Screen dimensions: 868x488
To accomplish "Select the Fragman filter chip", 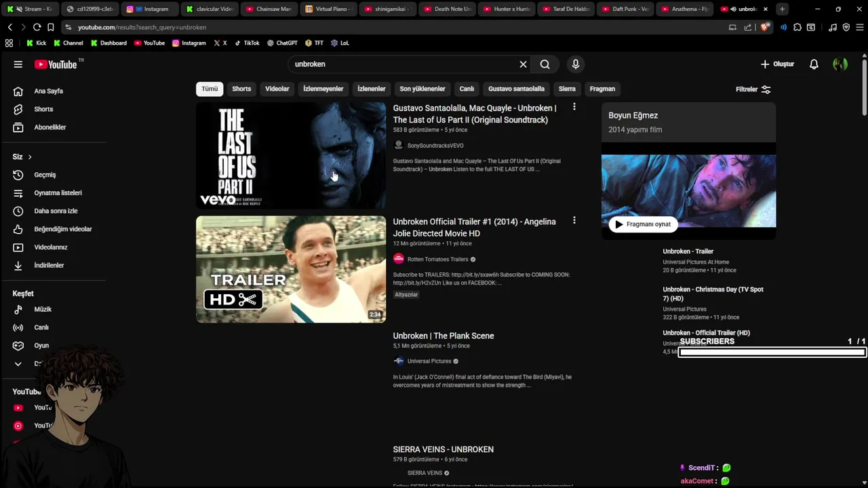I will tap(602, 89).
